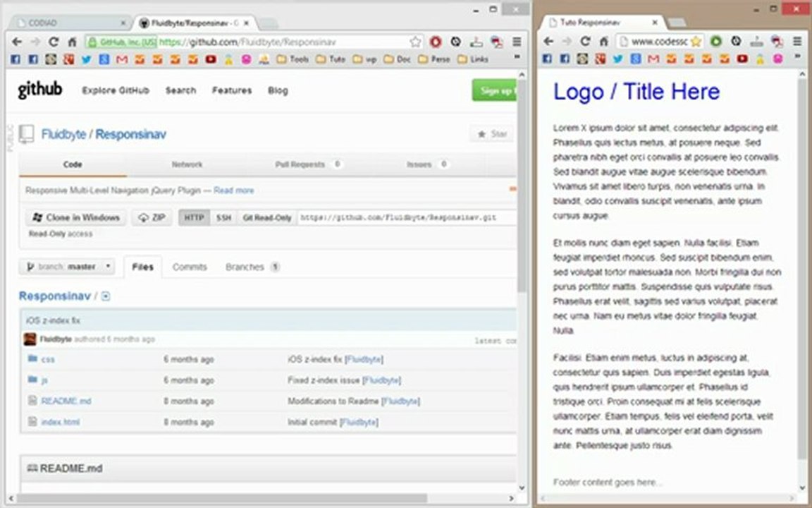Open wp bookmark folder
This screenshot has height=508, width=812.
(365, 59)
